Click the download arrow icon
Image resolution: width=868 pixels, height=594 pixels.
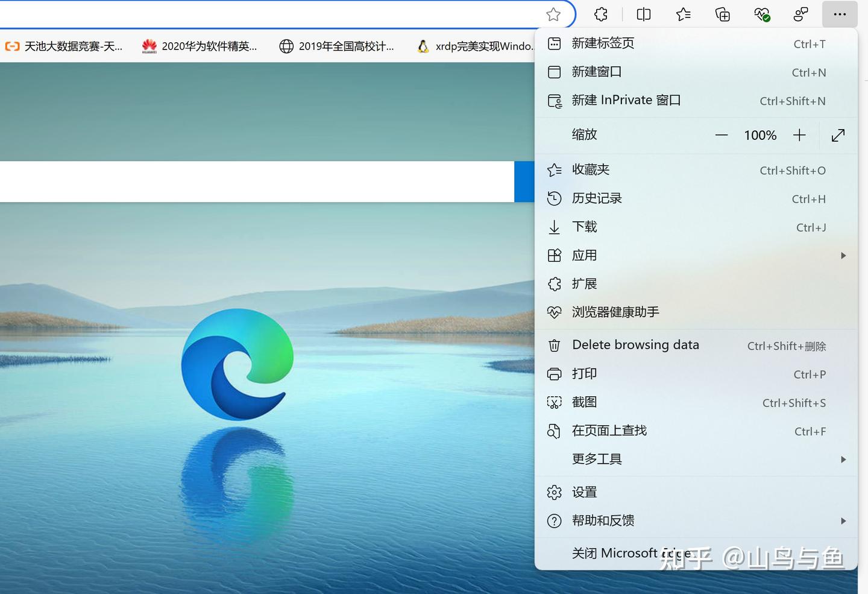click(x=554, y=227)
